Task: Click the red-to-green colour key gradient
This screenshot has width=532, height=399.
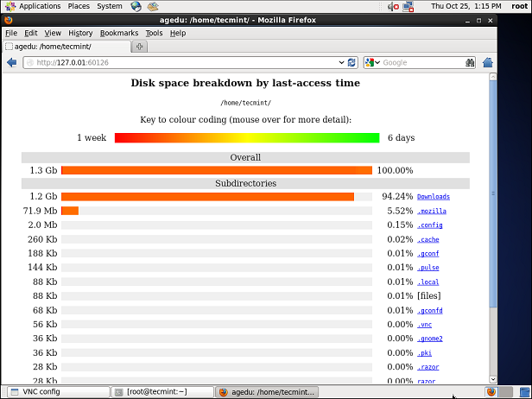Action: pyautogui.click(x=247, y=138)
